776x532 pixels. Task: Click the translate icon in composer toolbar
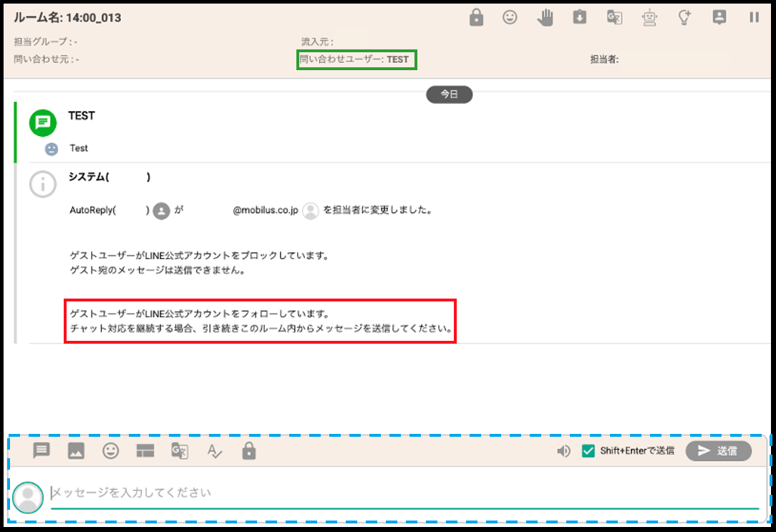tap(180, 450)
